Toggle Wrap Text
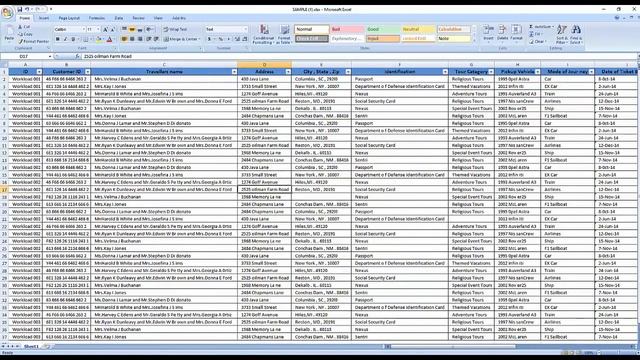 (x=175, y=29)
